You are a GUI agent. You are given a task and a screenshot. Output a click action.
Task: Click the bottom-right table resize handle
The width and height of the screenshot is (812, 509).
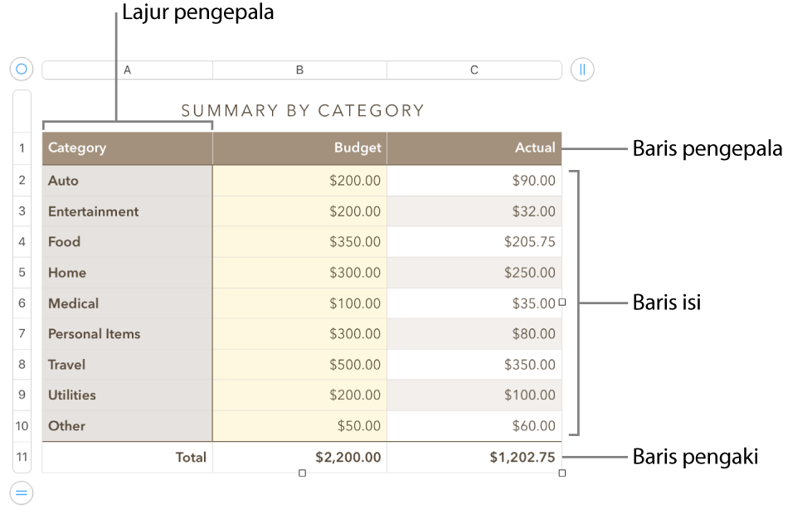562,473
